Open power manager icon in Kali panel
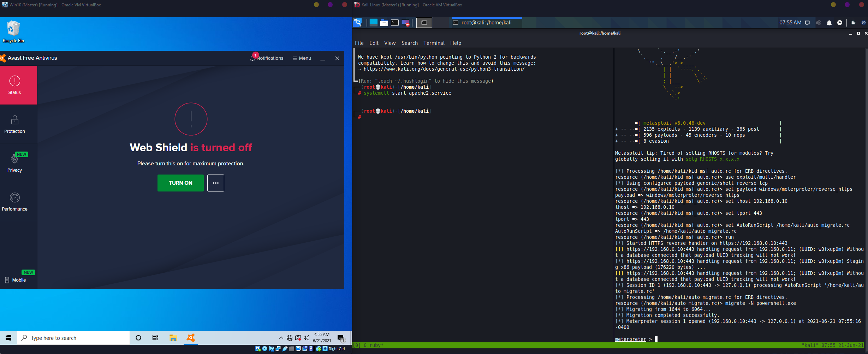This screenshot has width=868, height=354. [x=840, y=23]
